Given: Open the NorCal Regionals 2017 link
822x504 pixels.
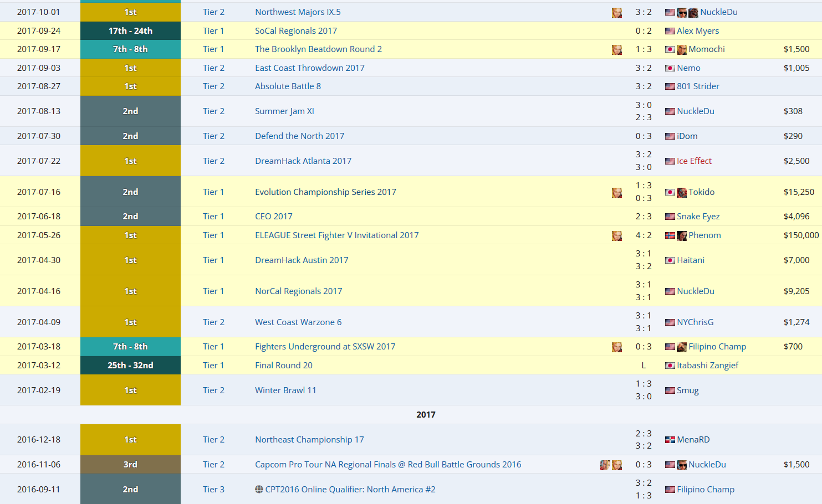Looking at the screenshot, I should point(298,291).
